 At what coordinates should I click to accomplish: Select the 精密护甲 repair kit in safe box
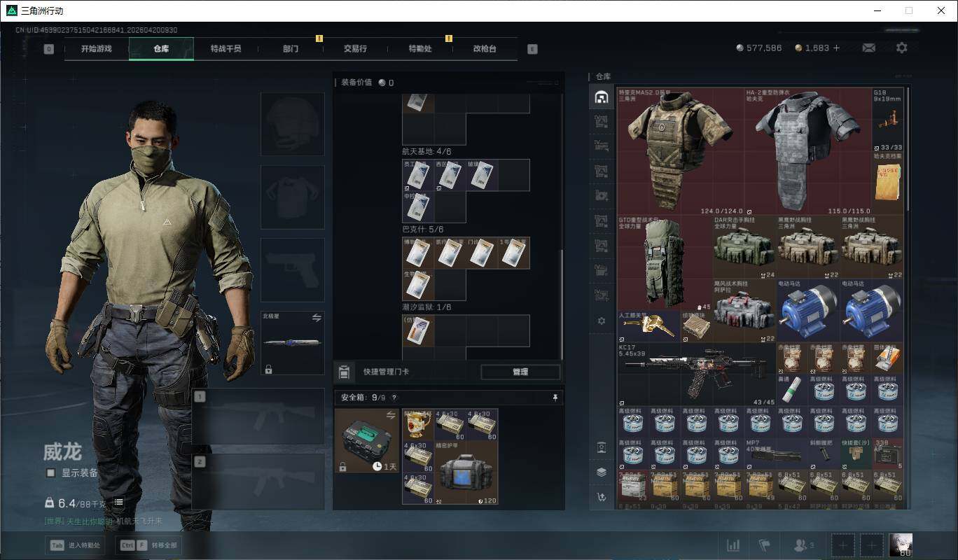point(466,472)
